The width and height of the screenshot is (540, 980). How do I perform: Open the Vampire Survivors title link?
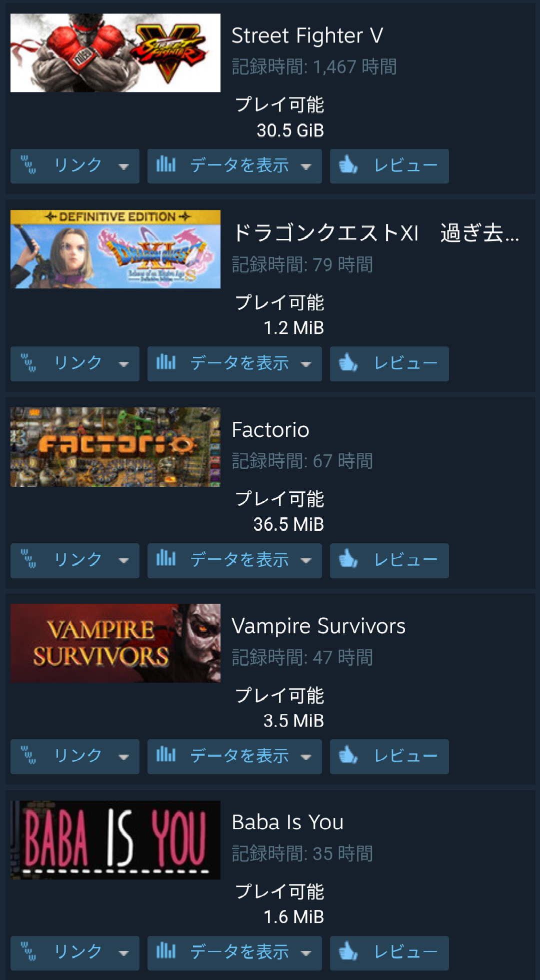coord(318,626)
